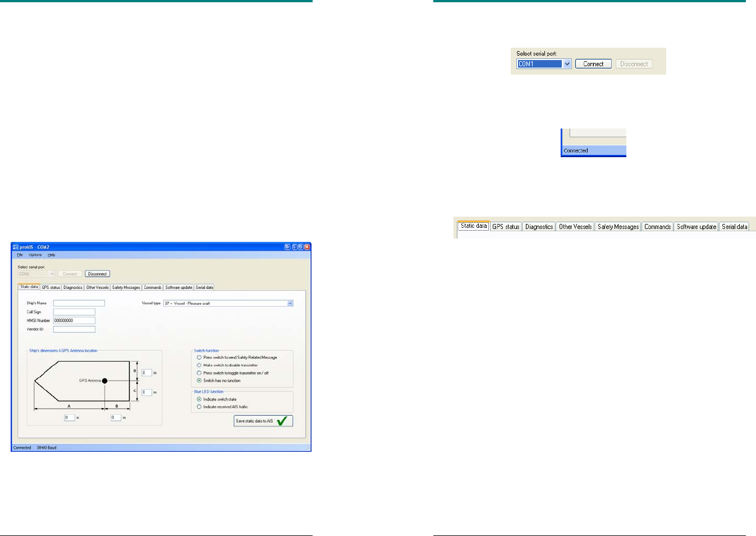Screen dimensions: 756x536
Task: Open Commands tab in the COM2 window
Action: (153, 287)
